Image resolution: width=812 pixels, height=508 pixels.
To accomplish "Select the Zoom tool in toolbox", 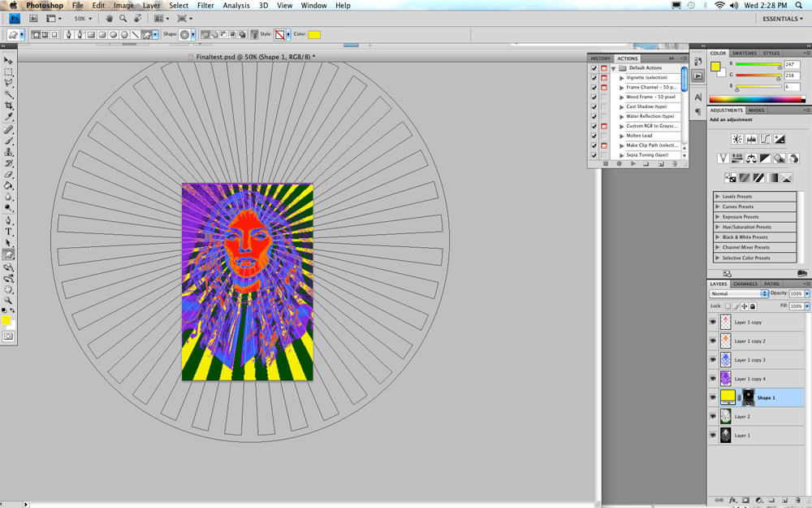I will pos(8,300).
